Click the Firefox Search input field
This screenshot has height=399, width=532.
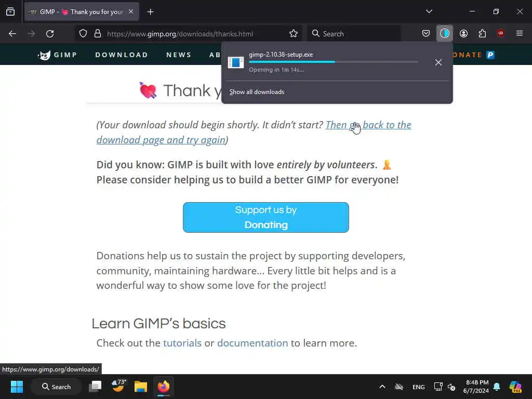[x=354, y=34]
